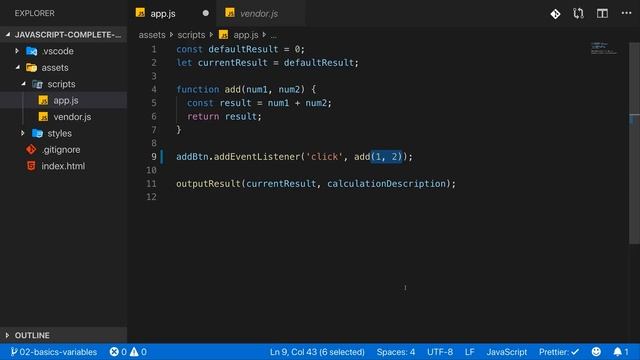Open the source control diff icon

tap(555, 14)
